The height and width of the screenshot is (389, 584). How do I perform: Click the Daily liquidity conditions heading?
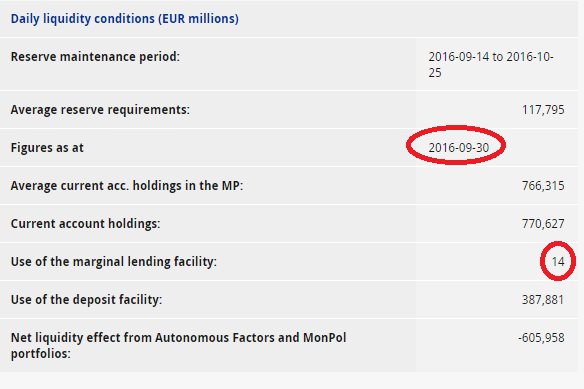(x=125, y=19)
